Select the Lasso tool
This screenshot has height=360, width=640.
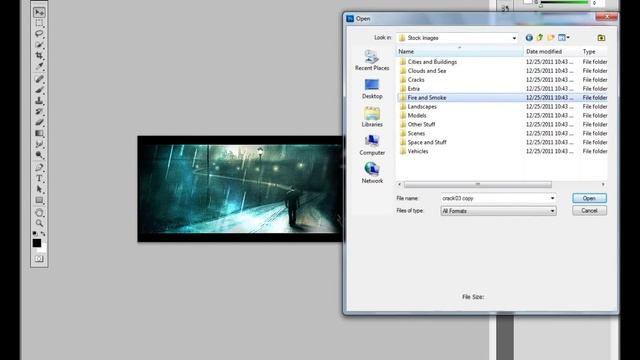[39, 34]
